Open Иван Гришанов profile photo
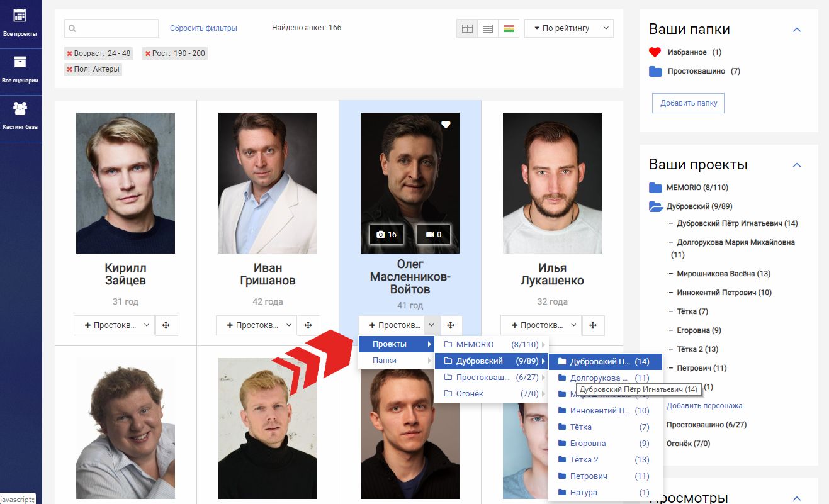 pyautogui.click(x=268, y=183)
